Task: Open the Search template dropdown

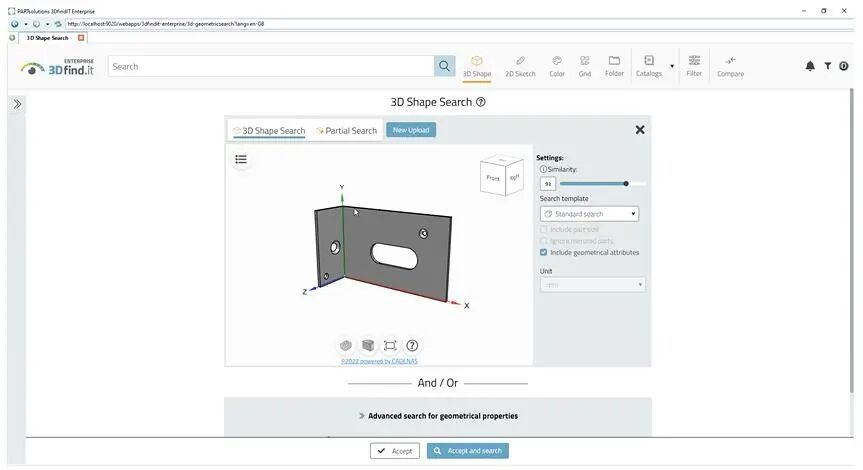Action: click(589, 214)
